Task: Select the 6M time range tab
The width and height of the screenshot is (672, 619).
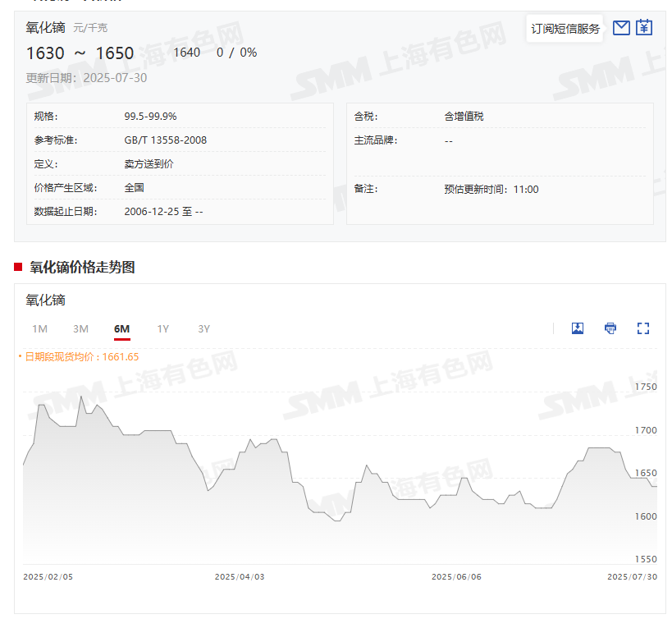Action: (x=121, y=329)
